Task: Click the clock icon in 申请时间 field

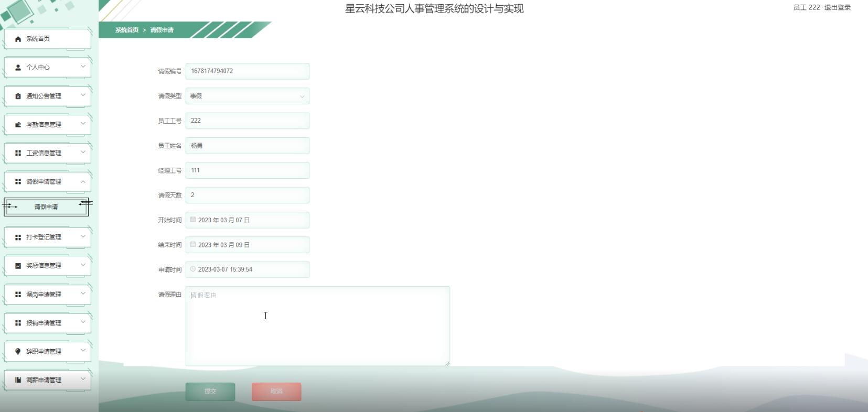Action: (x=192, y=269)
